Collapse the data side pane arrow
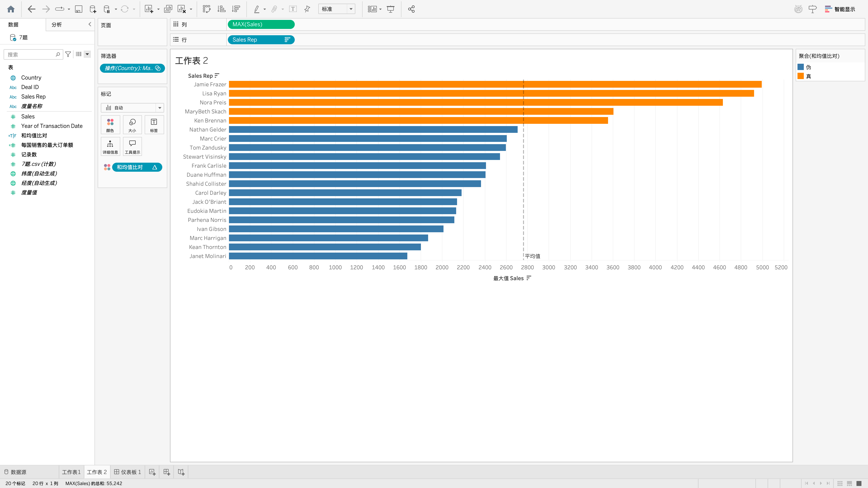 (90, 24)
